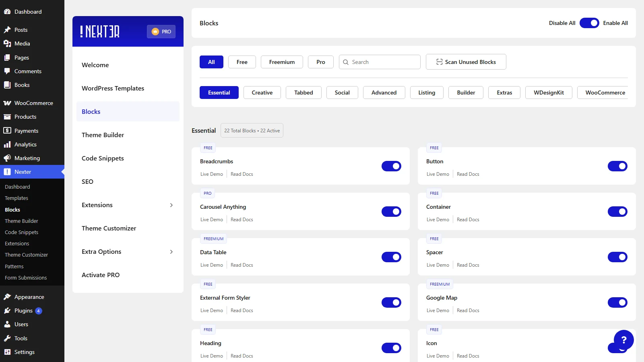Expand the Extensions submenu chevron
Screen dimensions: 644x362
pos(171,205)
